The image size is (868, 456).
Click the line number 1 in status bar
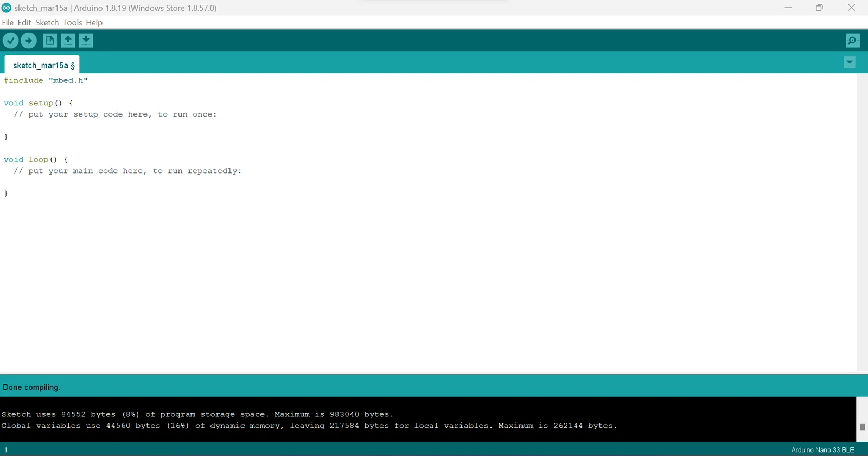[6, 450]
